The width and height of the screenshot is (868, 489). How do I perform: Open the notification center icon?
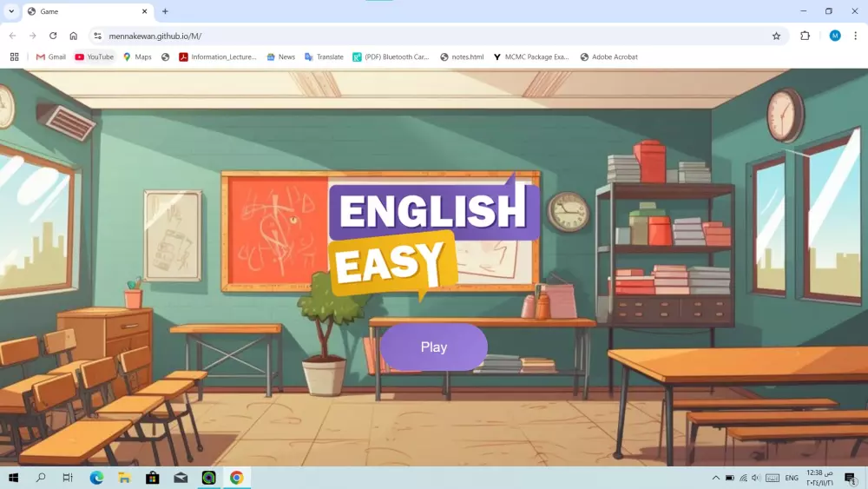pyautogui.click(x=850, y=478)
